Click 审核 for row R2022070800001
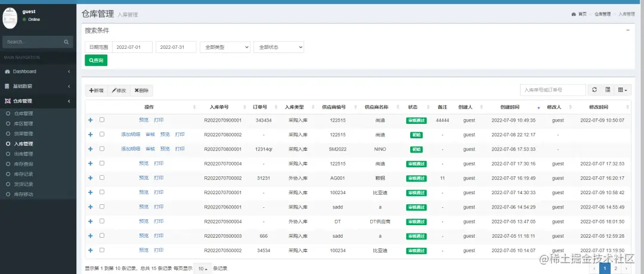Viewport: 644px width, 274px height. click(150, 149)
